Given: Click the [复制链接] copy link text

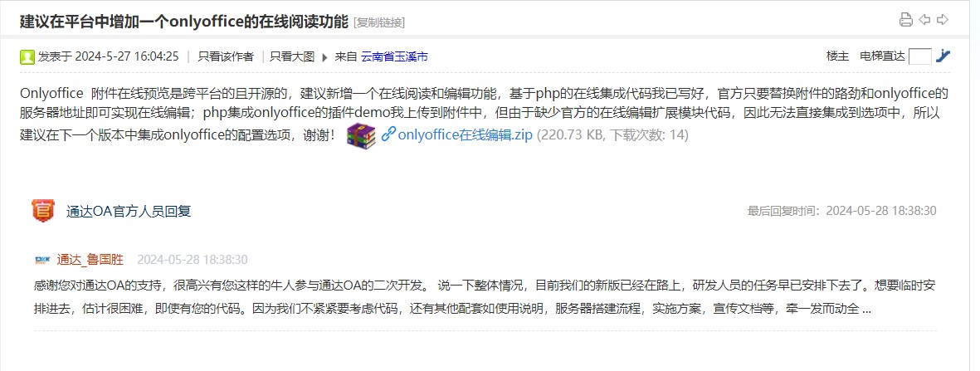Looking at the screenshot, I should tap(379, 22).
